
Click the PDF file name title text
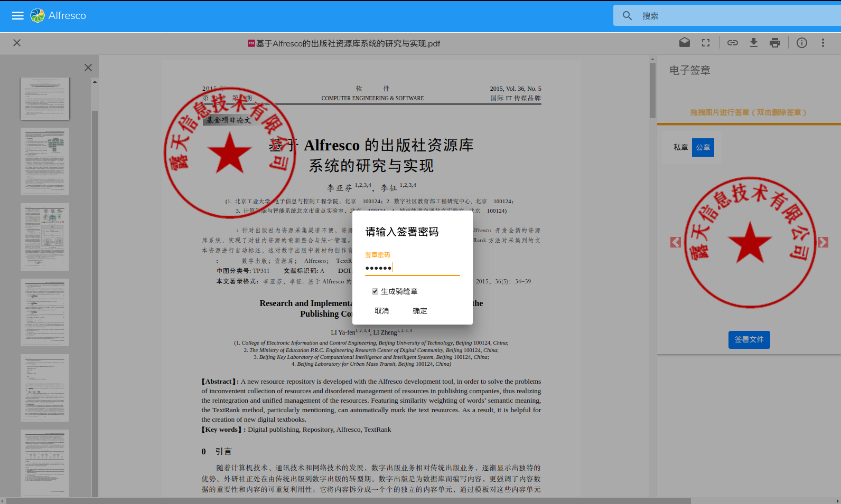tap(348, 43)
